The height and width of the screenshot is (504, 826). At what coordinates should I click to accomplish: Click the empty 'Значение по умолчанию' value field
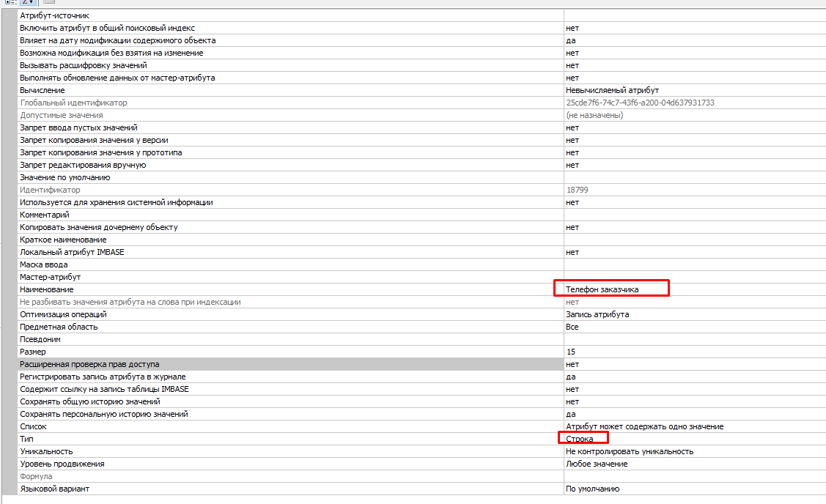pos(695,177)
